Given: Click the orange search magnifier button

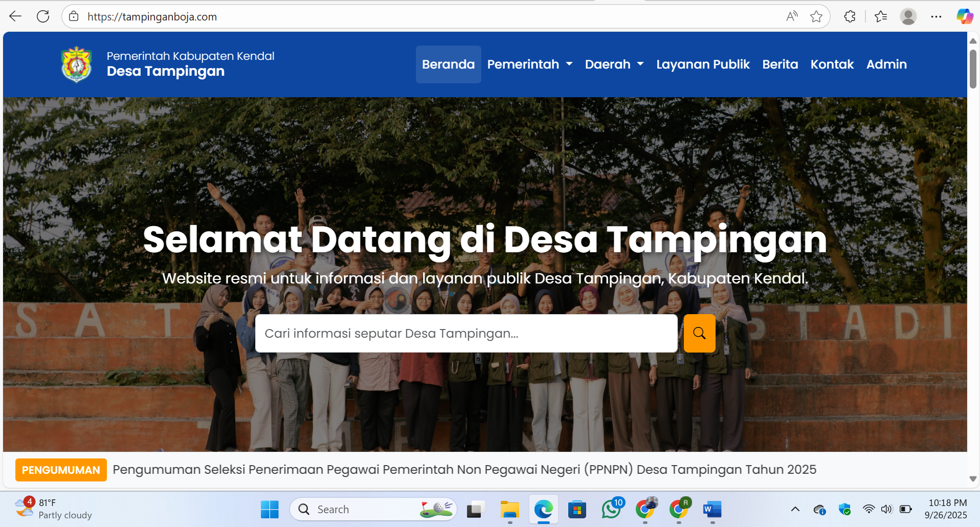Looking at the screenshot, I should click(699, 333).
